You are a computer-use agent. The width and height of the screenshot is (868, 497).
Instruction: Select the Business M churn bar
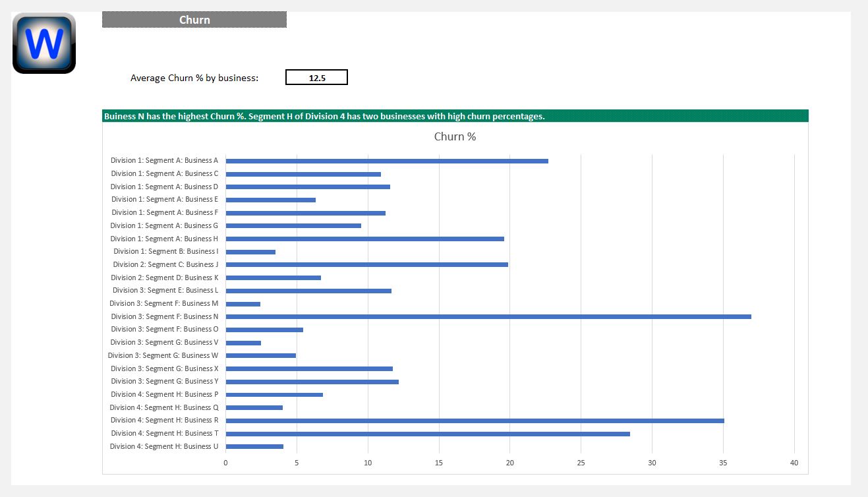pyautogui.click(x=243, y=304)
